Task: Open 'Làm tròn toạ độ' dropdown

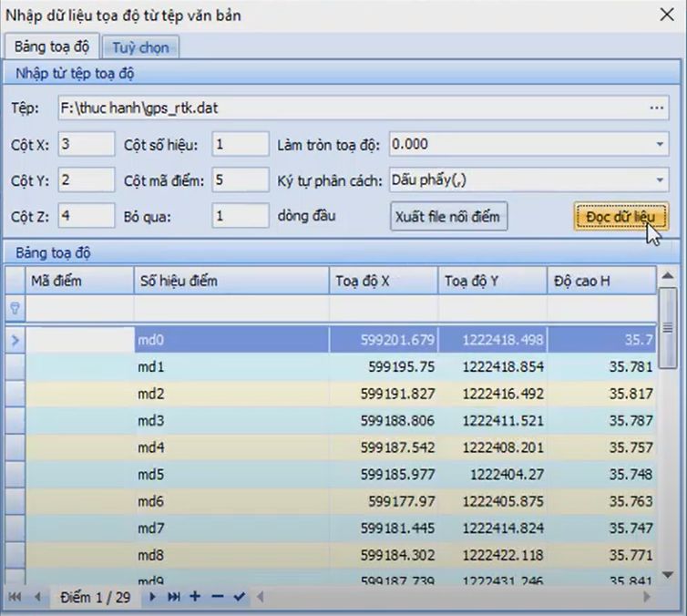Action: coord(659,144)
